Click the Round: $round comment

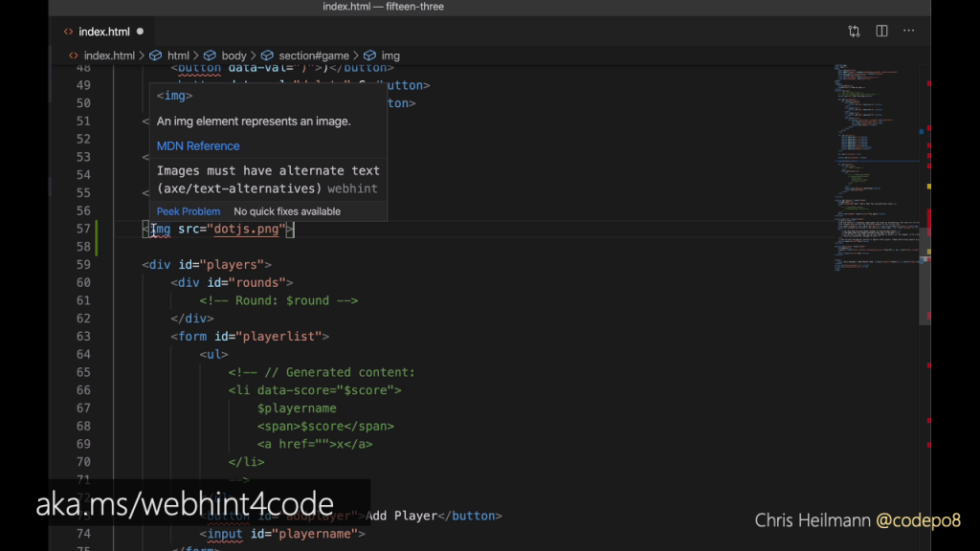point(278,300)
